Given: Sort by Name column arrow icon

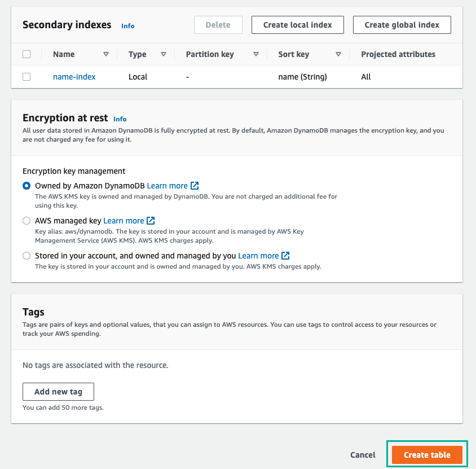Looking at the screenshot, I should pos(106,54).
